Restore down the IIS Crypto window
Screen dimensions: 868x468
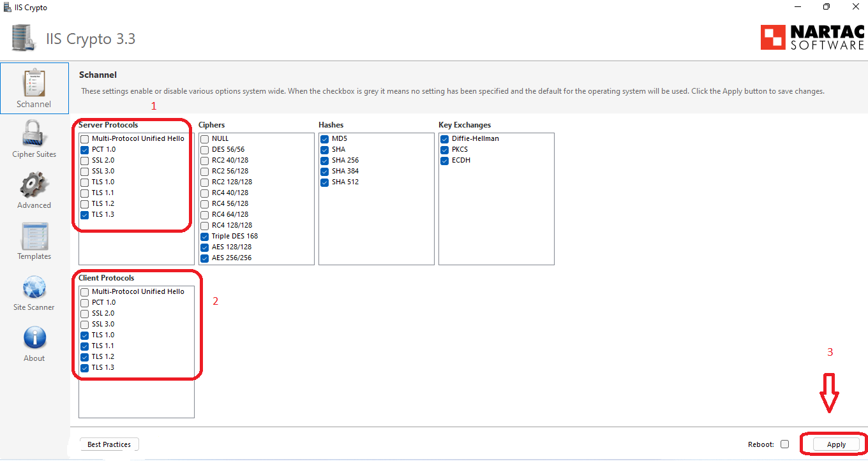tap(827, 7)
